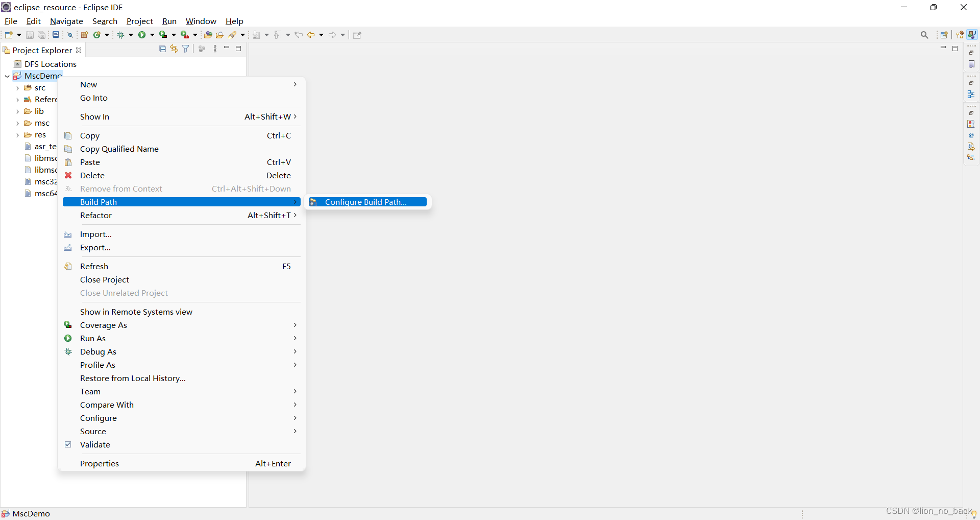This screenshot has height=520, width=980.
Task: Open the Declaration view icon in trim
Action: [x=971, y=147]
